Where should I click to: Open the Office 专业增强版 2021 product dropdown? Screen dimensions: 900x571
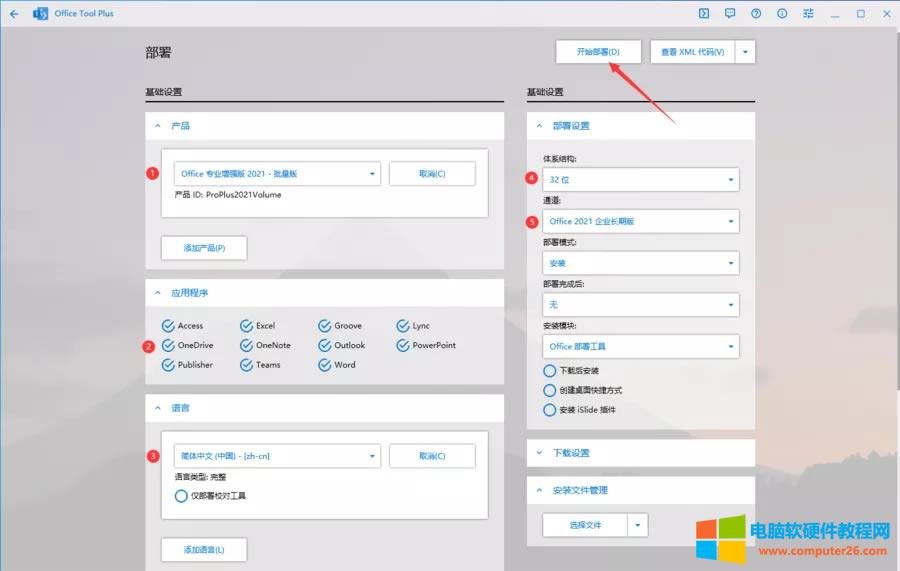(277, 174)
